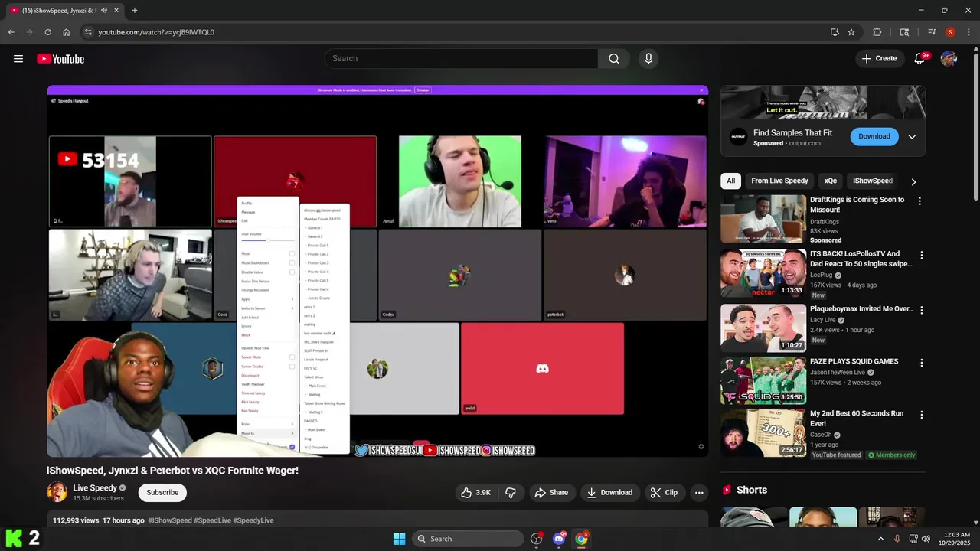Screen dimensions: 980x551
Task: Open the #SpeedyLive hashtag
Action: point(253,520)
